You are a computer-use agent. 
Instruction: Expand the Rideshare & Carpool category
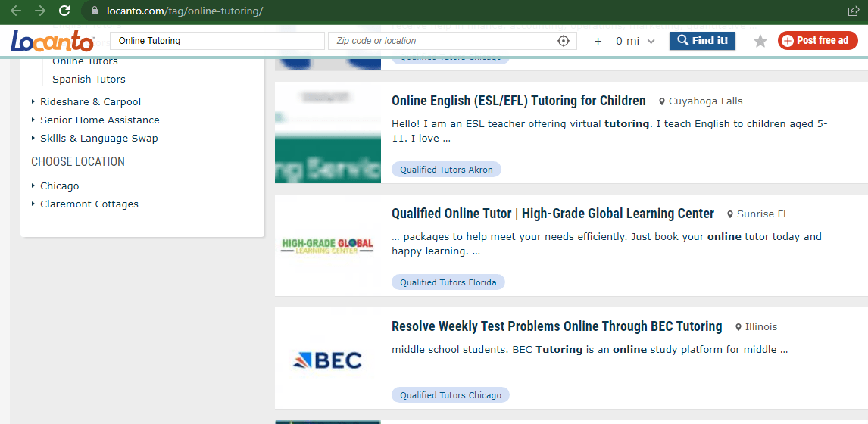pyautogui.click(x=90, y=102)
